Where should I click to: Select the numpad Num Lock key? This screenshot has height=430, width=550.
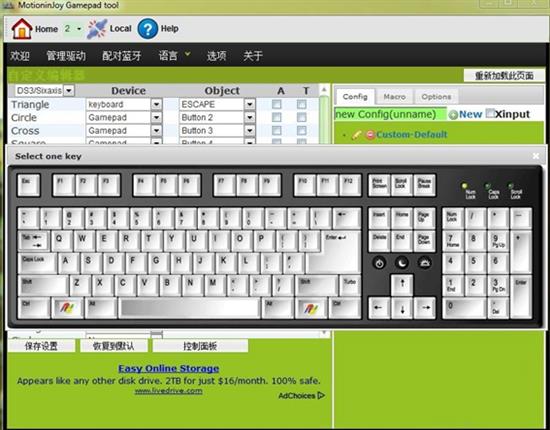point(453,218)
